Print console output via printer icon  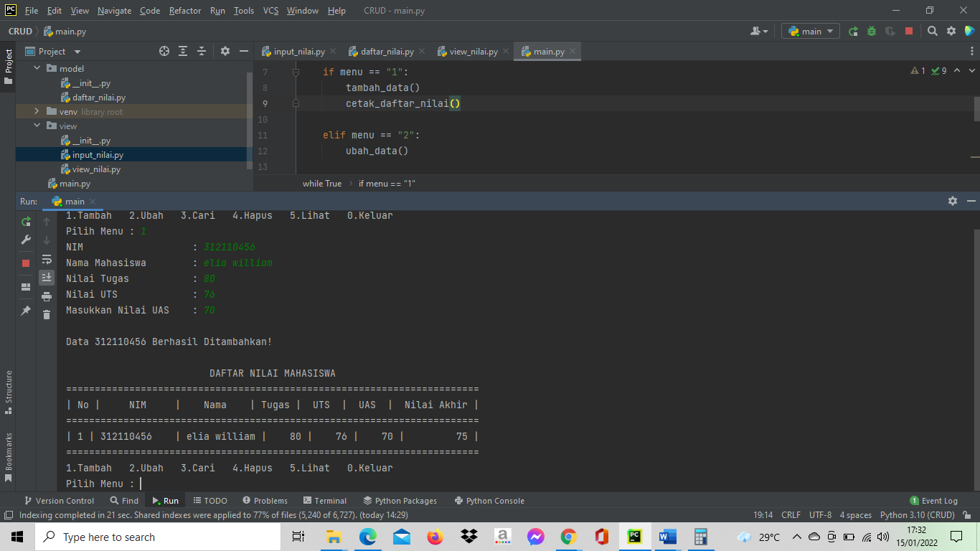(46, 297)
